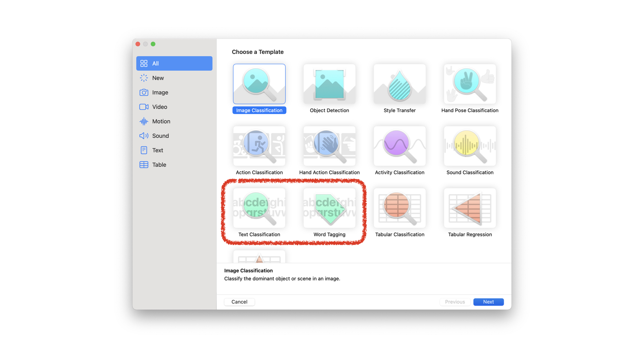Screen dimensions: 644x362
Task: Click the Tabular Regression label
Action: pyautogui.click(x=470, y=234)
